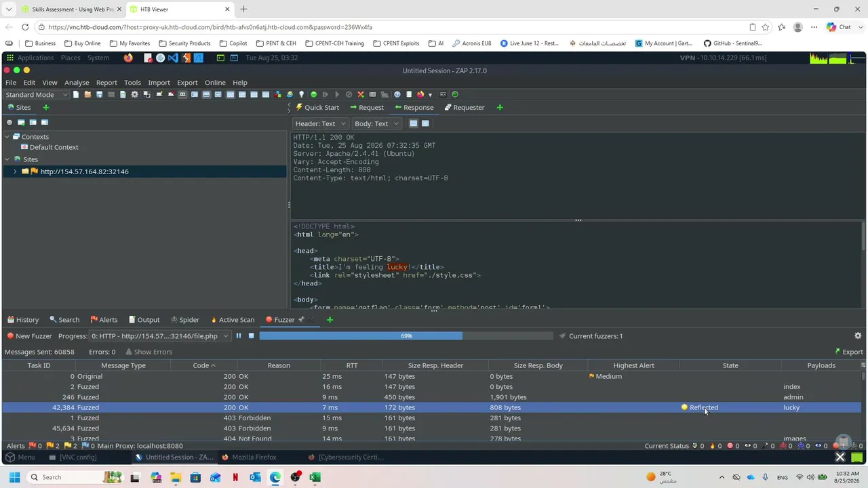Open Netflix in the Windows taskbar
The width and height of the screenshot is (868, 488).
point(235,477)
